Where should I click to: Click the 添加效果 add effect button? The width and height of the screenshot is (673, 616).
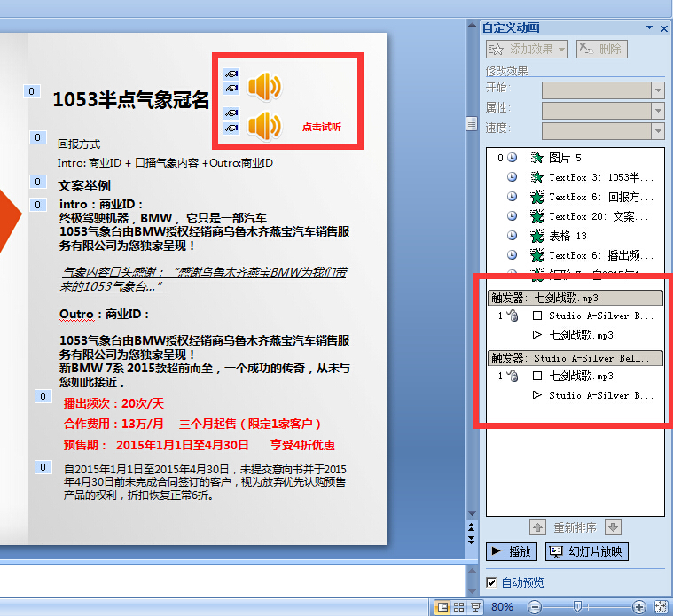tap(527, 50)
